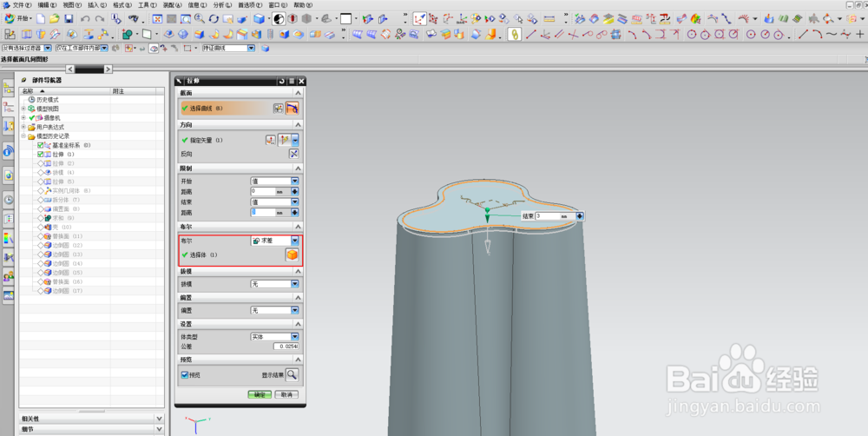Click the Spline wave curve icon
The image size is (868, 436).
[x=832, y=35]
